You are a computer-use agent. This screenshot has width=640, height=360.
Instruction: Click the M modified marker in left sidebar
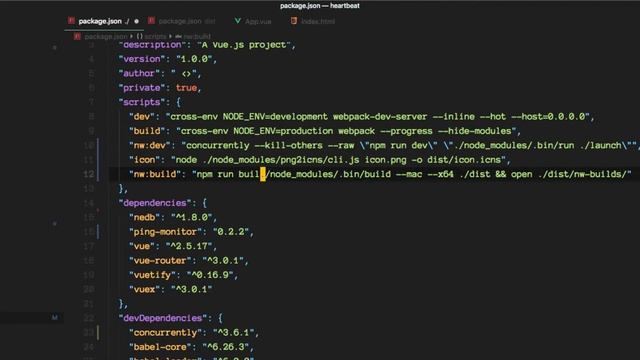[x=55, y=318]
